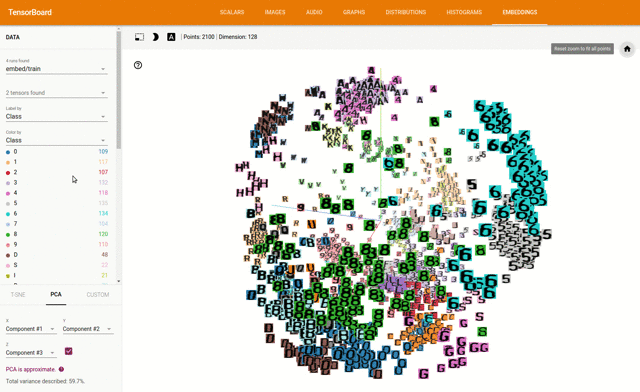Click the bounding box selection icon
The width and height of the screenshot is (640, 392).
(x=139, y=37)
